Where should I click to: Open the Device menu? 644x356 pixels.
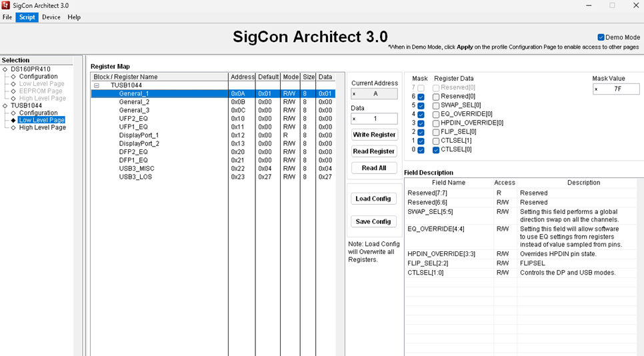(51, 17)
